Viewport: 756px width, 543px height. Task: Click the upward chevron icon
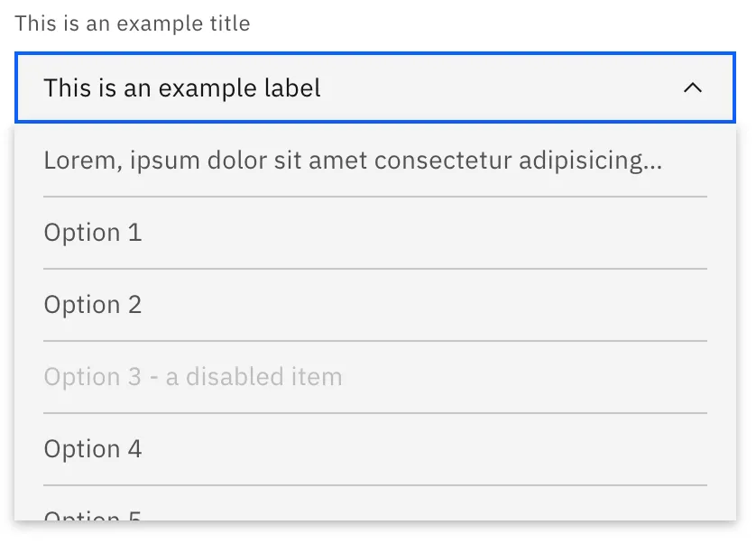coord(692,87)
